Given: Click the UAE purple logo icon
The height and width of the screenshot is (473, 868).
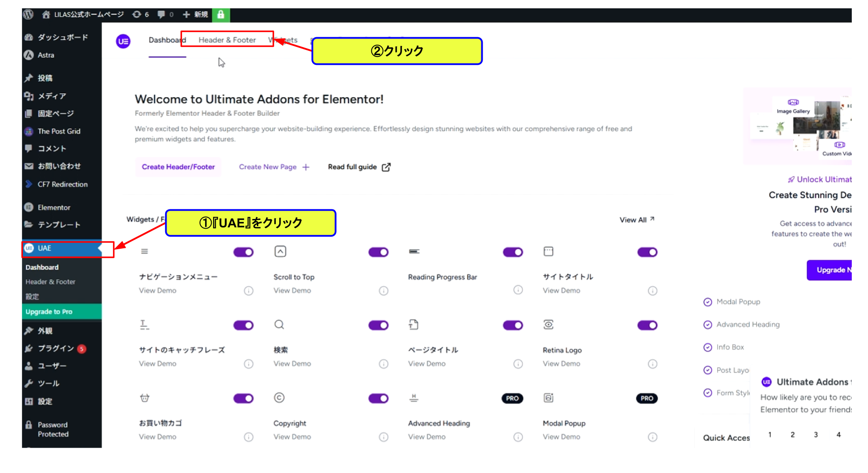Looking at the screenshot, I should click(x=123, y=41).
